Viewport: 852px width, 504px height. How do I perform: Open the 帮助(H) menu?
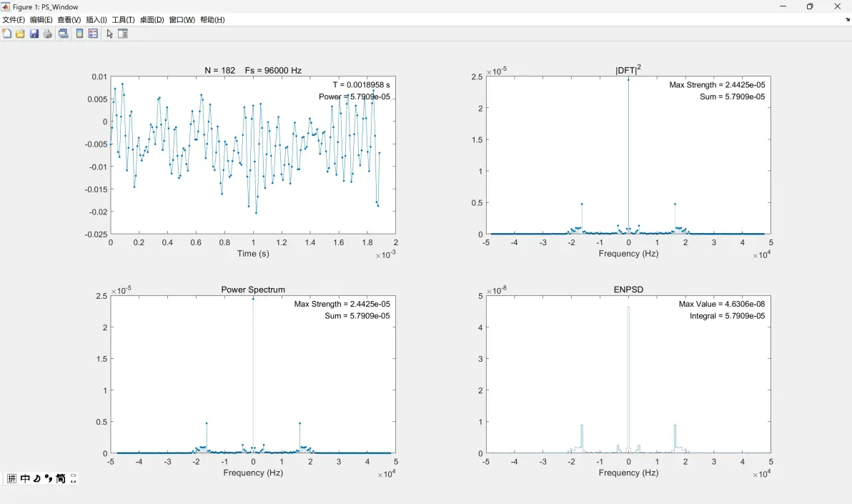[212, 19]
